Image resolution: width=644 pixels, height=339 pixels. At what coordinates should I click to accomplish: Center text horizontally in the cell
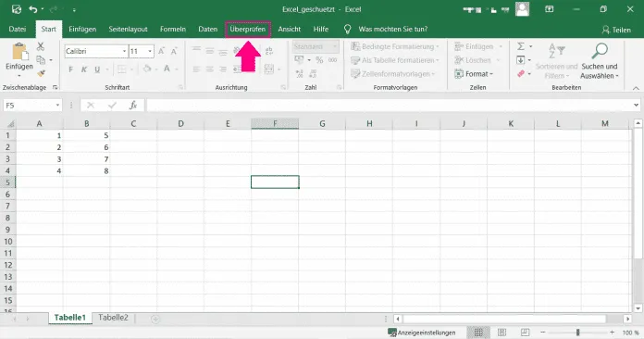pos(210,69)
